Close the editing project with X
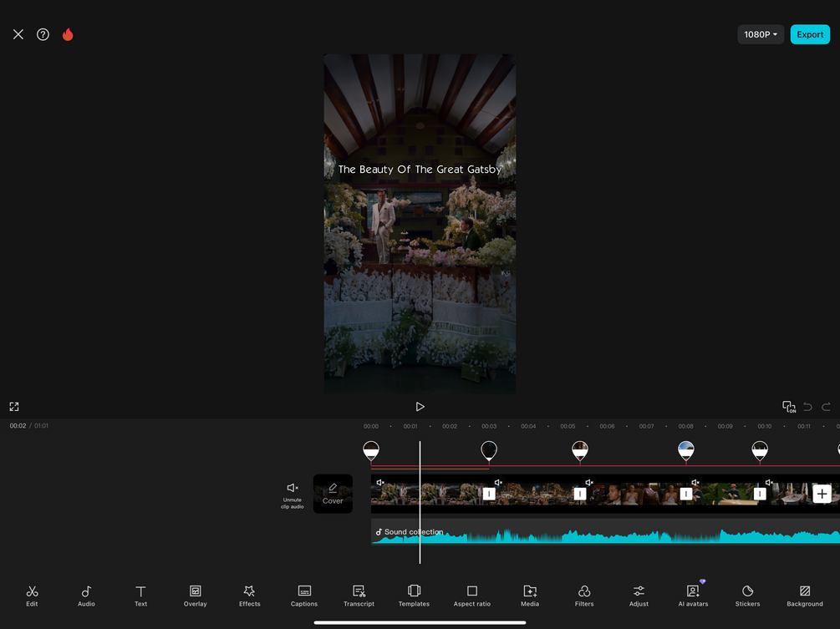Image resolution: width=840 pixels, height=629 pixels. (18, 34)
